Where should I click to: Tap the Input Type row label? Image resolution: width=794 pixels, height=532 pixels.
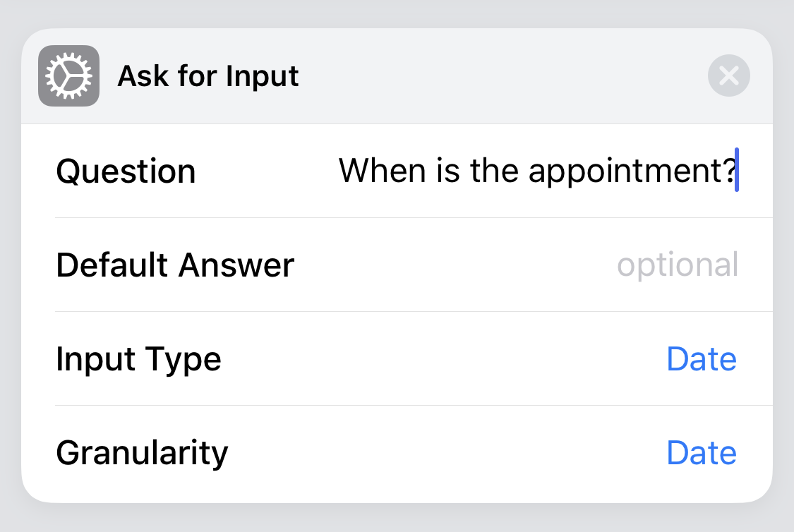138,358
